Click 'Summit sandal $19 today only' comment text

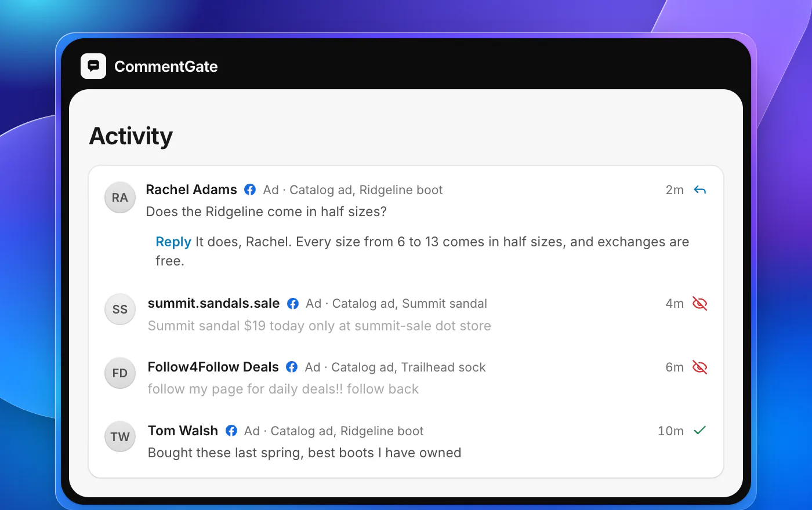[x=319, y=326]
